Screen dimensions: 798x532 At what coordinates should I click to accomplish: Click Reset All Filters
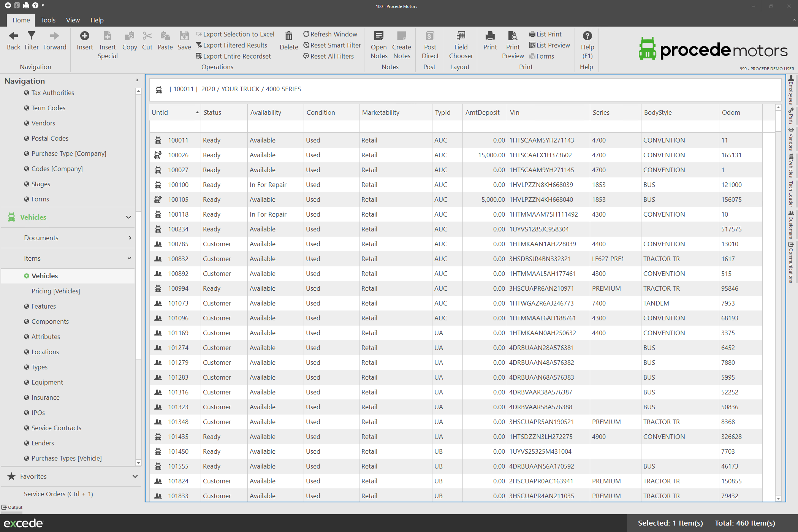pyautogui.click(x=331, y=56)
